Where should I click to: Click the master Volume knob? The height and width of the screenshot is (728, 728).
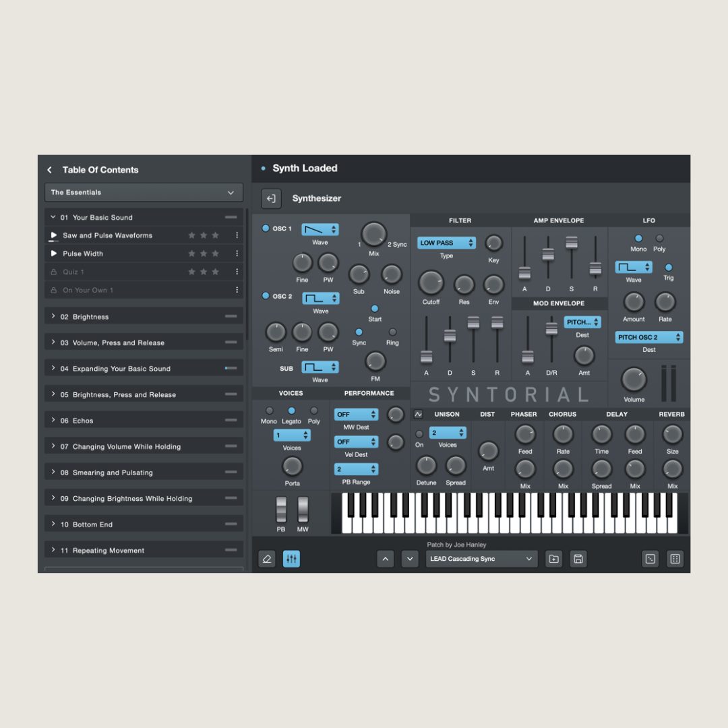pos(634,380)
